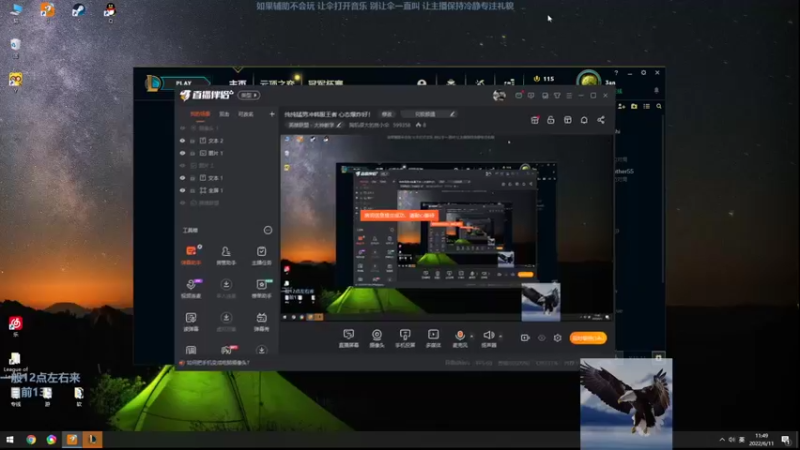Screen dimensions: 800x450
Task: Open Chrome from the taskbar
Action: point(31,439)
